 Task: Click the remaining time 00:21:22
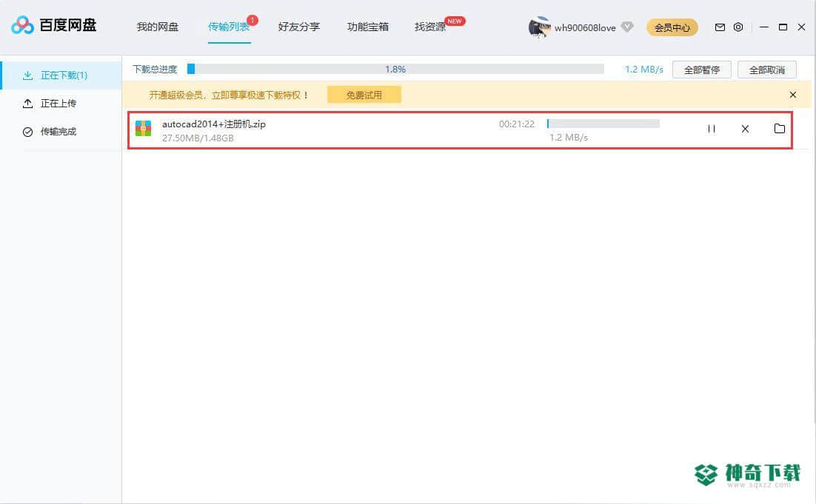point(517,124)
